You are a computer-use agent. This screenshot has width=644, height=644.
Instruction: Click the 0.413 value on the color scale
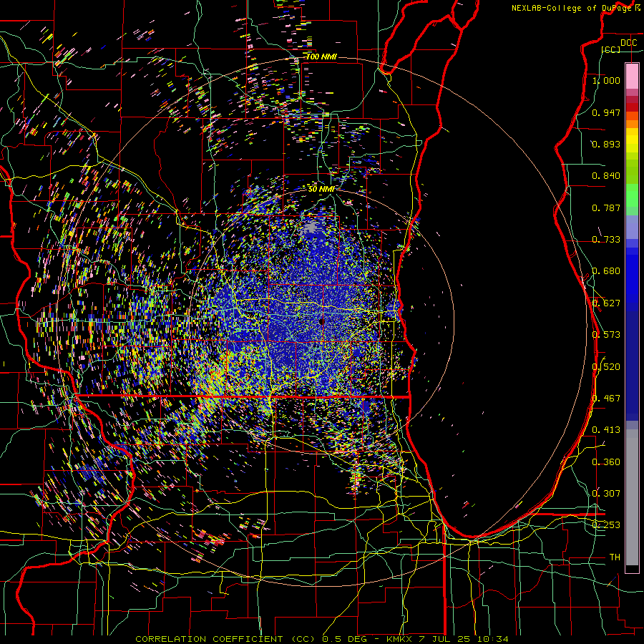[606, 430]
